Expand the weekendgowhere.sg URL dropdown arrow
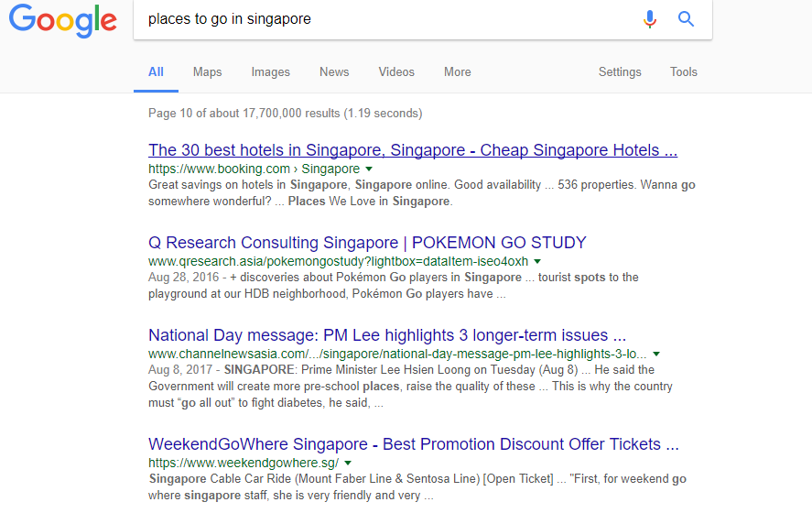The width and height of the screenshot is (812, 524). point(348,463)
